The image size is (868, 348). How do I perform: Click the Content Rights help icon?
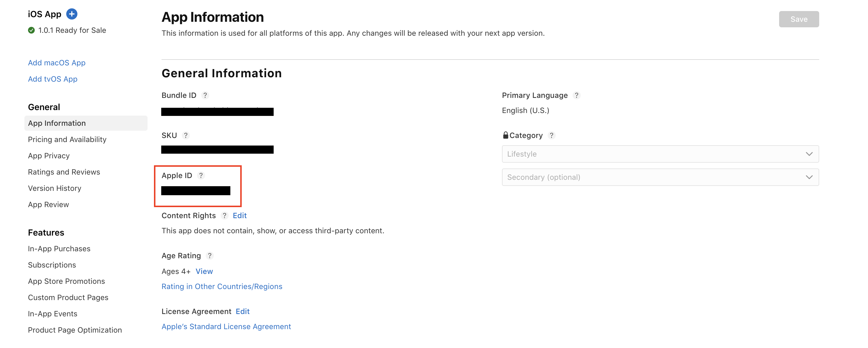(x=225, y=216)
